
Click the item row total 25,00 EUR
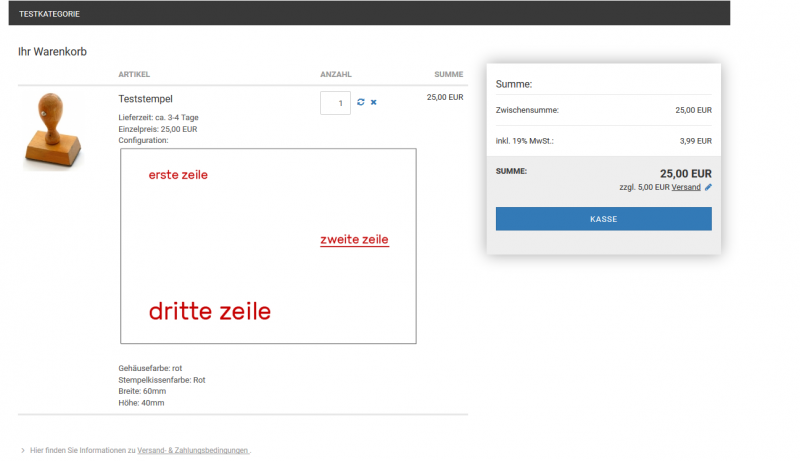(x=445, y=97)
